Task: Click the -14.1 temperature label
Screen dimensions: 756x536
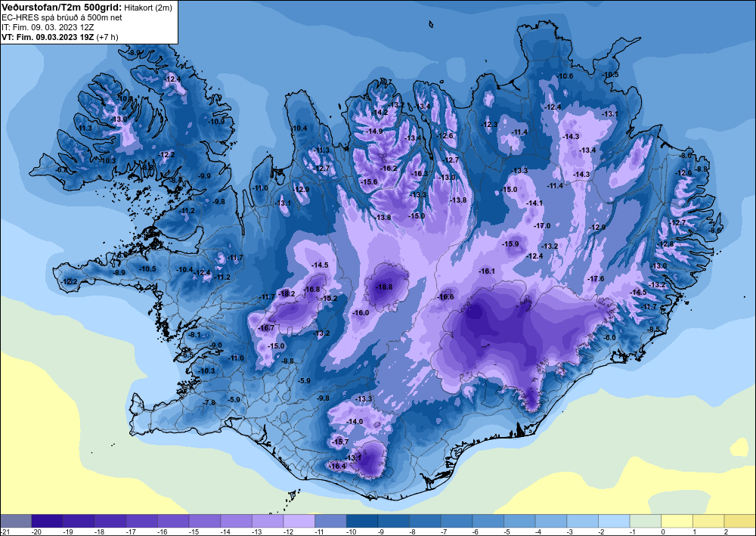Action: (x=534, y=203)
